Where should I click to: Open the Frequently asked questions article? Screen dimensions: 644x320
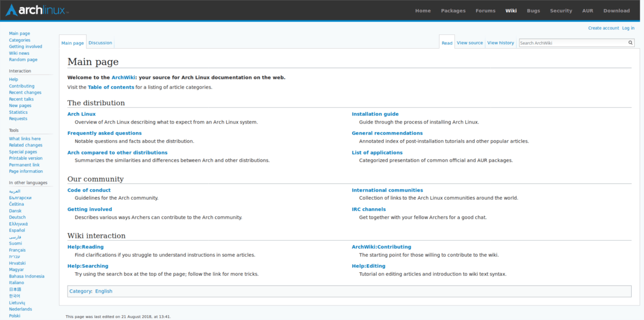click(104, 133)
